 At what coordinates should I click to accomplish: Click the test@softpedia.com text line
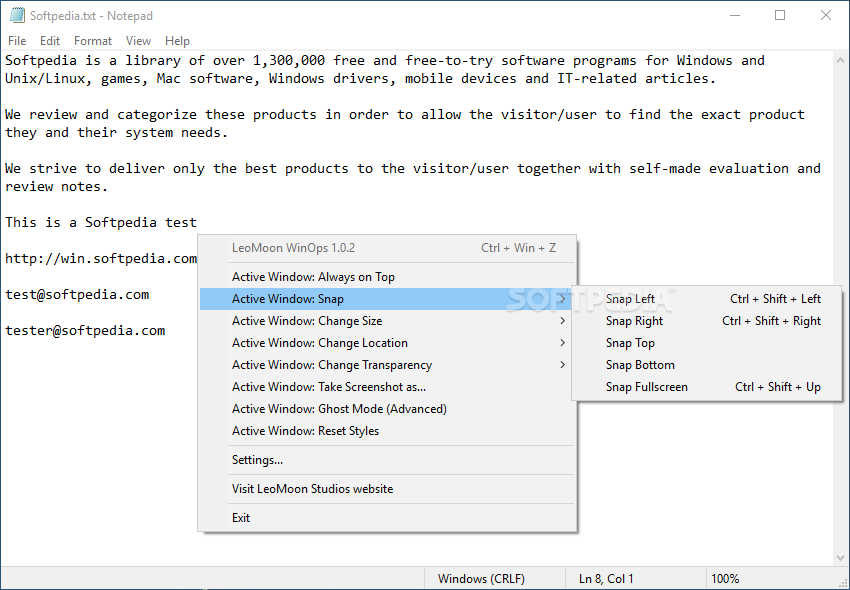click(77, 294)
